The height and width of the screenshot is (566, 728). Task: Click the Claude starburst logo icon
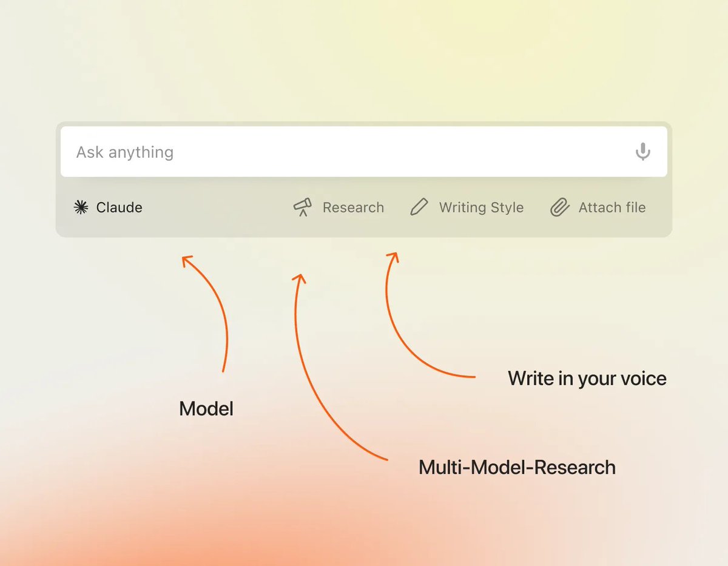tap(81, 207)
